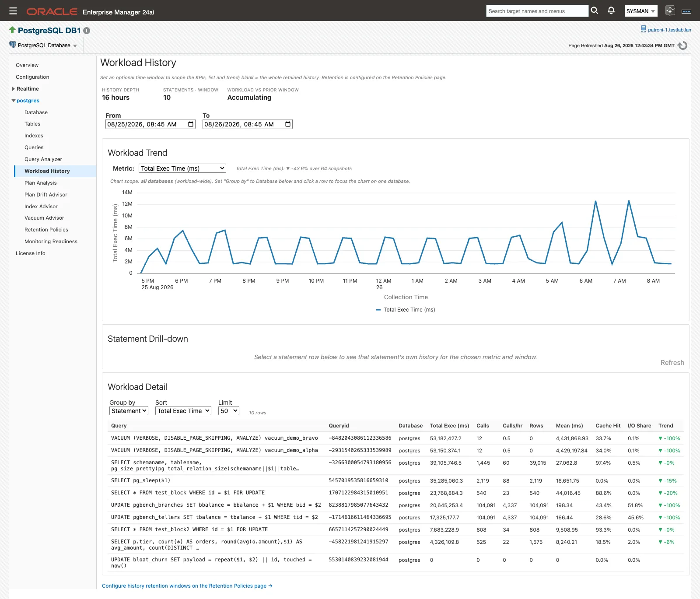This screenshot has height=599, width=700.
Task: Click the green up-status arrow icon
Action: (x=12, y=30)
